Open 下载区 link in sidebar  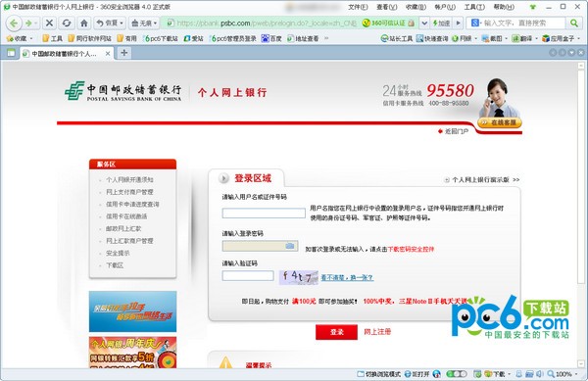point(115,265)
